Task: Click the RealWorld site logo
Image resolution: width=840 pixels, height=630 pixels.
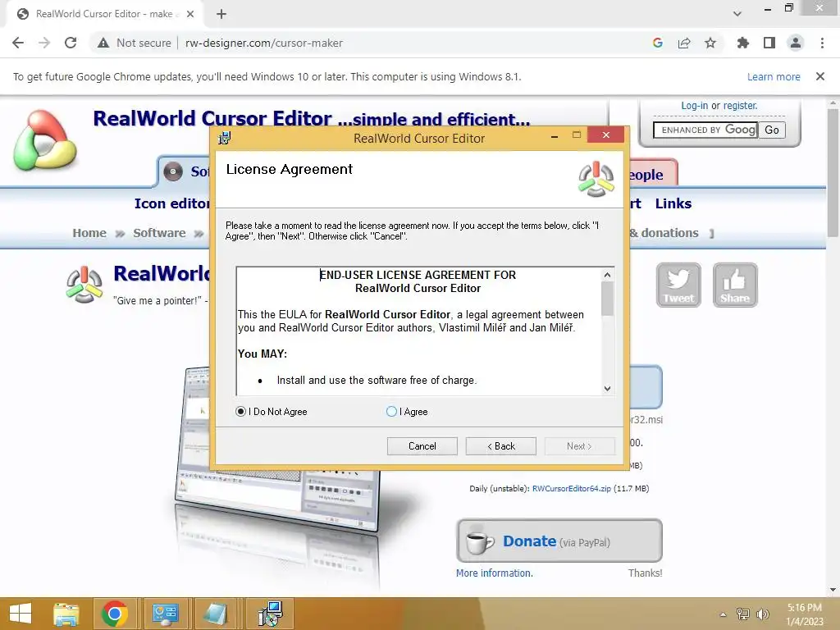Action: click(46, 140)
